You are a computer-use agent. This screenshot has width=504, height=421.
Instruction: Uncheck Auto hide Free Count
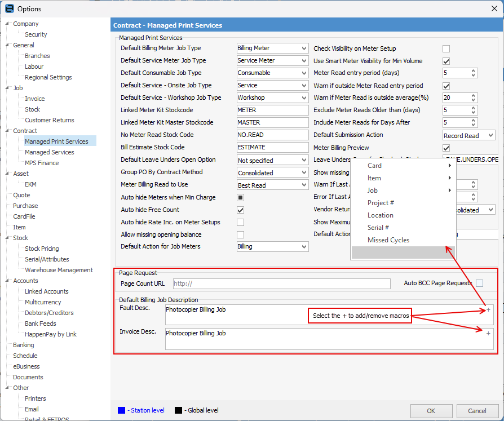click(x=240, y=210)
